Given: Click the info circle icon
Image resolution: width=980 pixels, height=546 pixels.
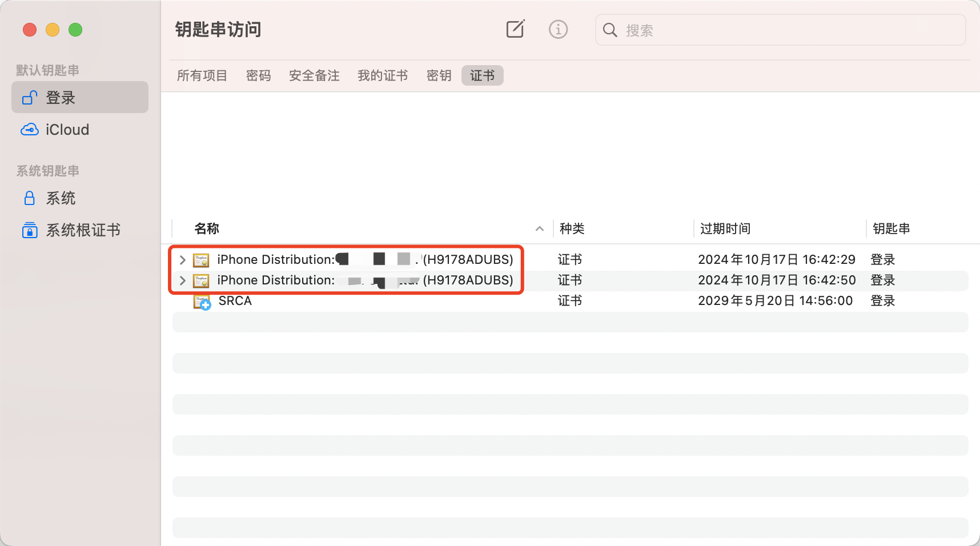Looking at the screenshot, I should coord(558,29).
